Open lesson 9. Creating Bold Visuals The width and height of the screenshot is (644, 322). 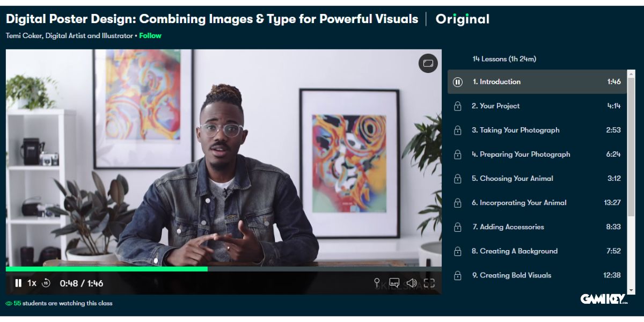(511, 275)
